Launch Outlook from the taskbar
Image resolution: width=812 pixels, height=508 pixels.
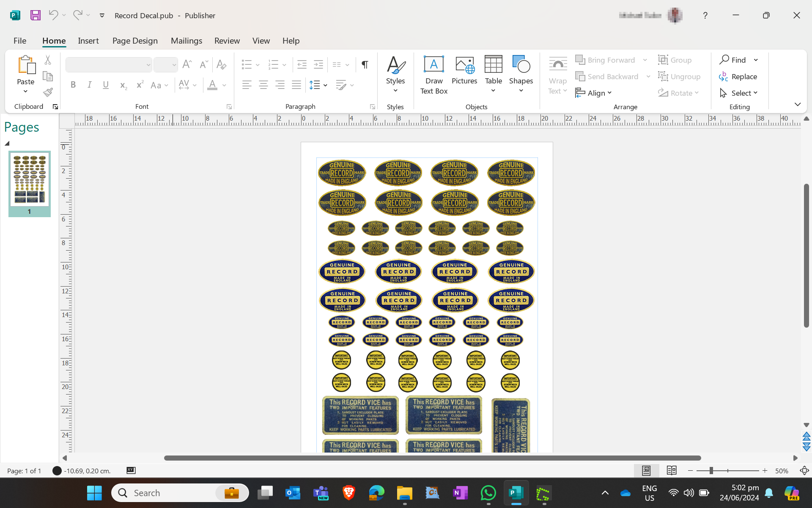293,493
